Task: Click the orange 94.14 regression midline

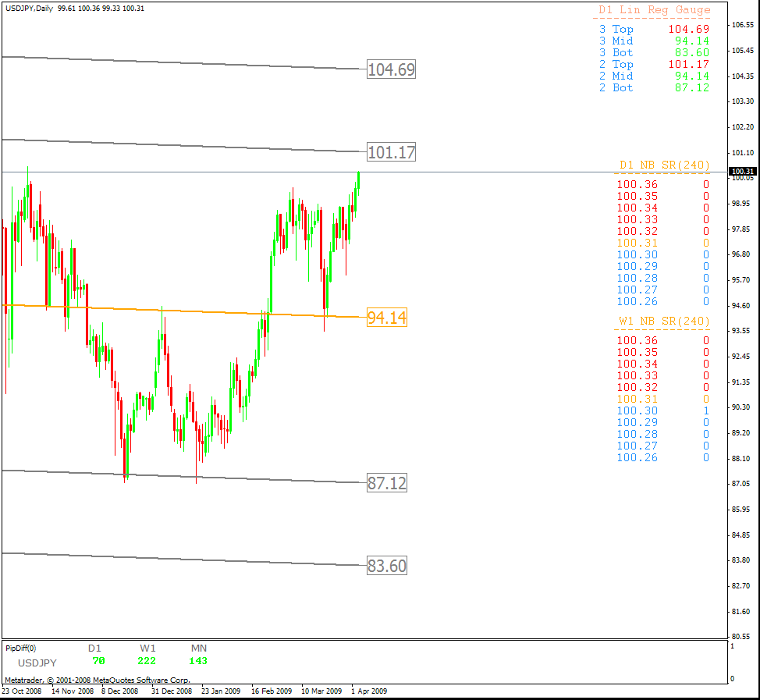Action: (x=184, y=311)
